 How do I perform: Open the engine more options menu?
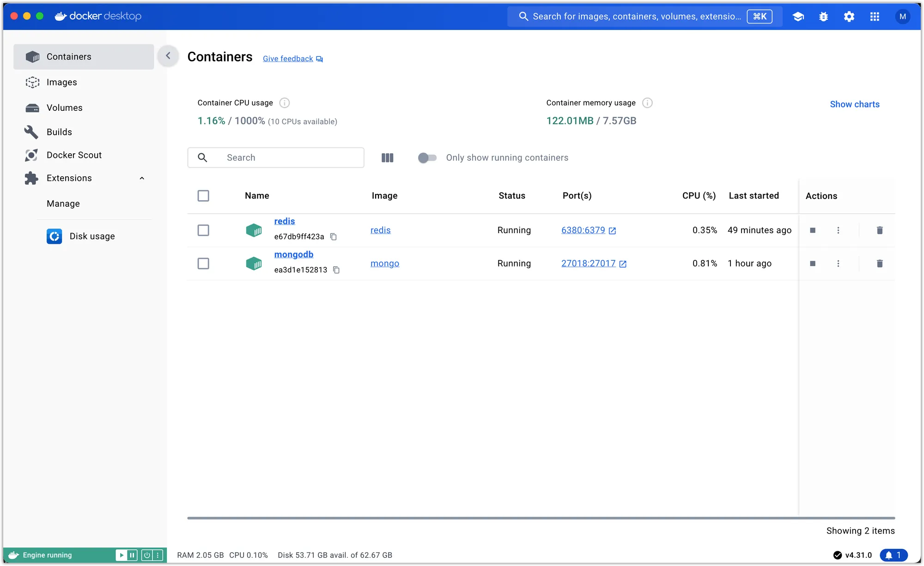tap(158, 555)
